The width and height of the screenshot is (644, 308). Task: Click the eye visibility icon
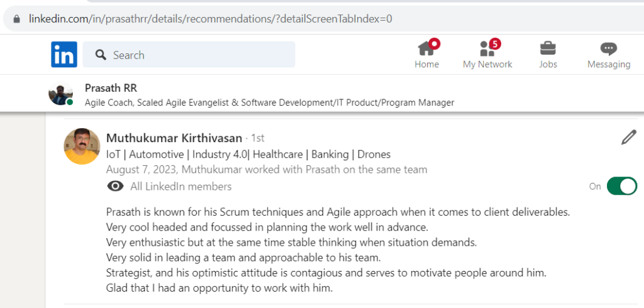(x=116, y=187)
